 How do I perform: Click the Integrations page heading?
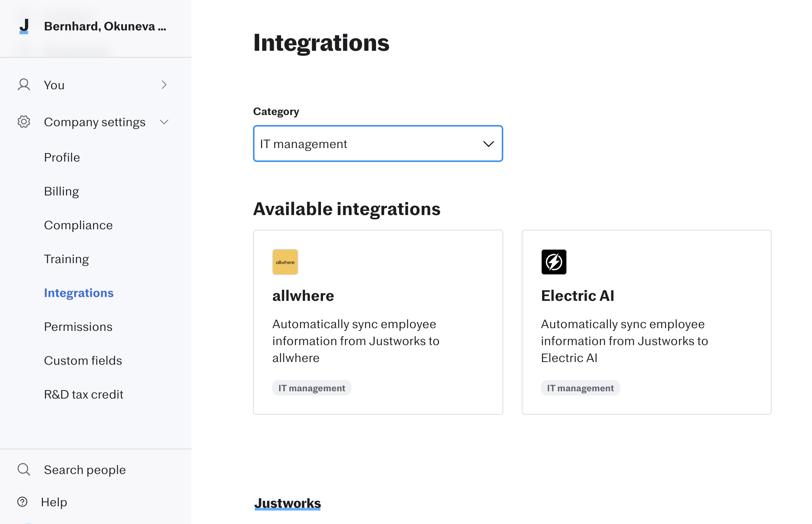321,42
